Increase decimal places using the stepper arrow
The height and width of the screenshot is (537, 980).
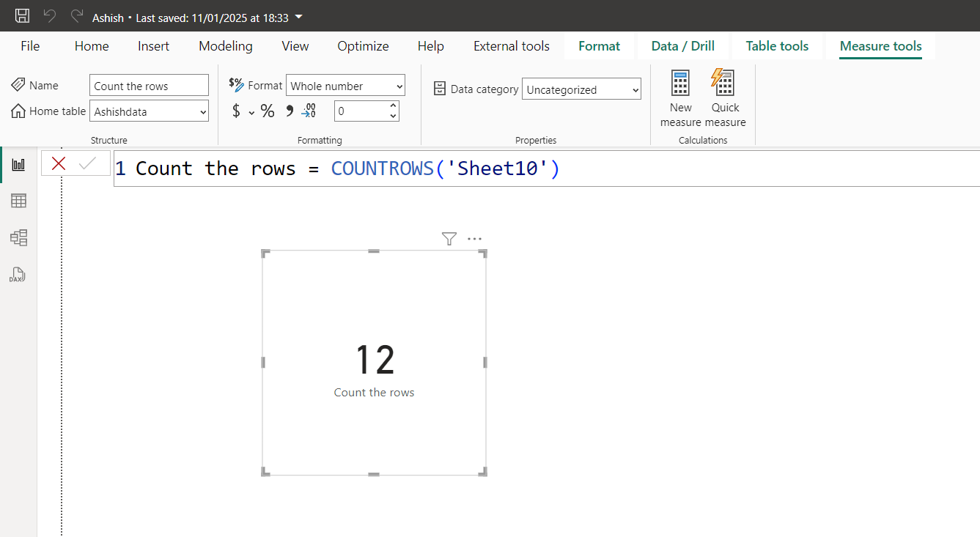tap(394, 105)
